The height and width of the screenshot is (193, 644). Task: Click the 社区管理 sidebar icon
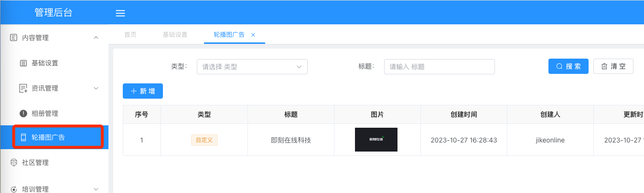coord(14,163)
